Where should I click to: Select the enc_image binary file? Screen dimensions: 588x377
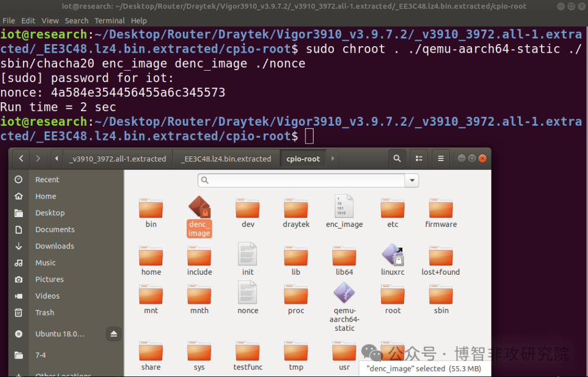(344, 206)
